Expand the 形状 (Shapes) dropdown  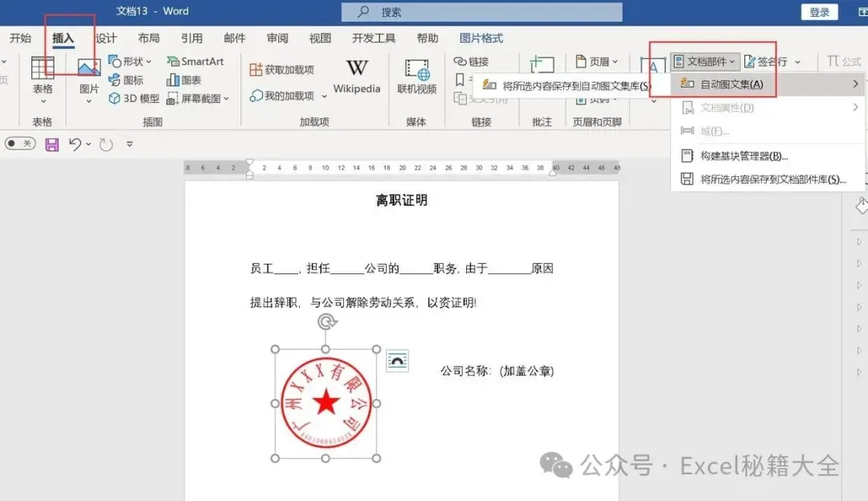(x=149, y=61)
